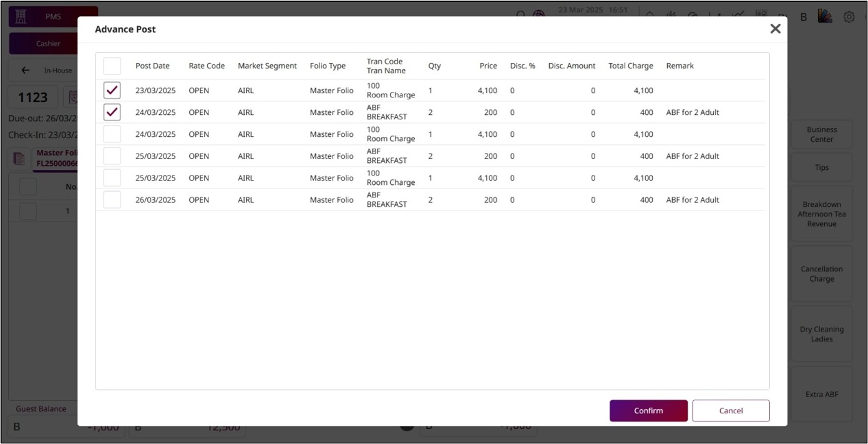Uncheck the 24/03/2025 ABF Breakfast row
The image size is (868, 444).
(112, 112)
